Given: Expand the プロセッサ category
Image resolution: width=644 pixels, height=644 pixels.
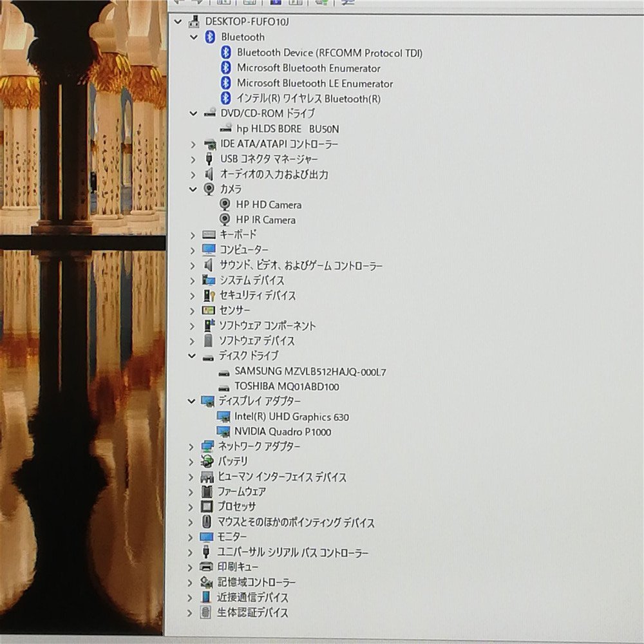Looking at the screenshot, I should pyautogui.click(x=191, y=507).
